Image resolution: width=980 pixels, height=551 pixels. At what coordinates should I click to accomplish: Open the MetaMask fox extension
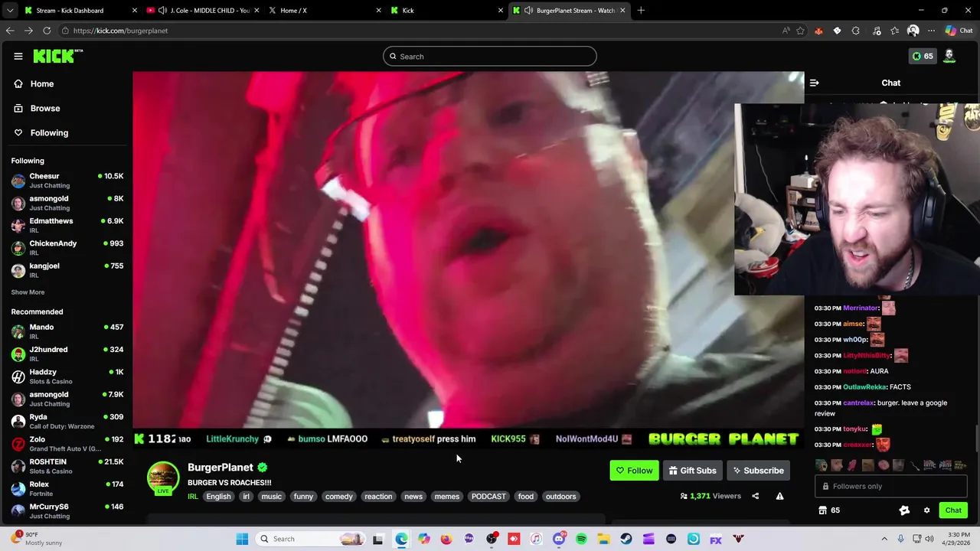(x=818, y=31)
